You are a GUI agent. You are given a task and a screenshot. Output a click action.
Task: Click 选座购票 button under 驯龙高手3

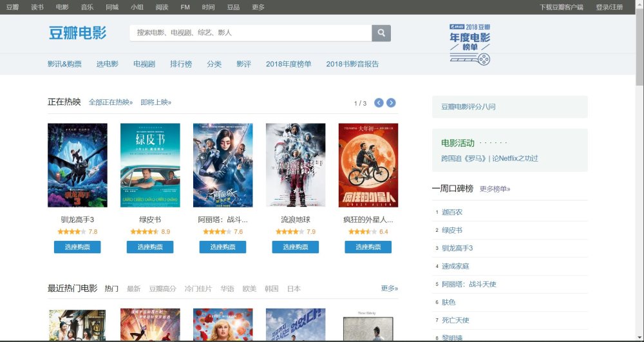pyautogui.click(x=77, y=247)
